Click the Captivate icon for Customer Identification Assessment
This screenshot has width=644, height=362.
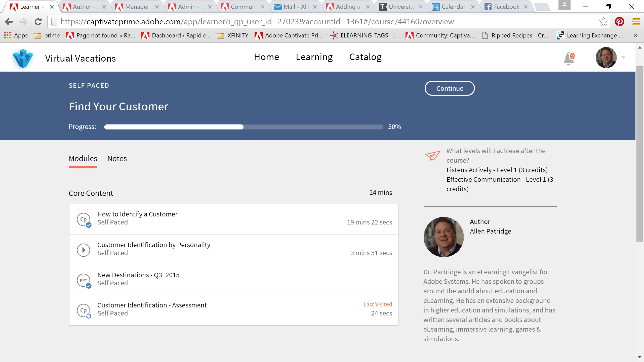click(84, 310)
